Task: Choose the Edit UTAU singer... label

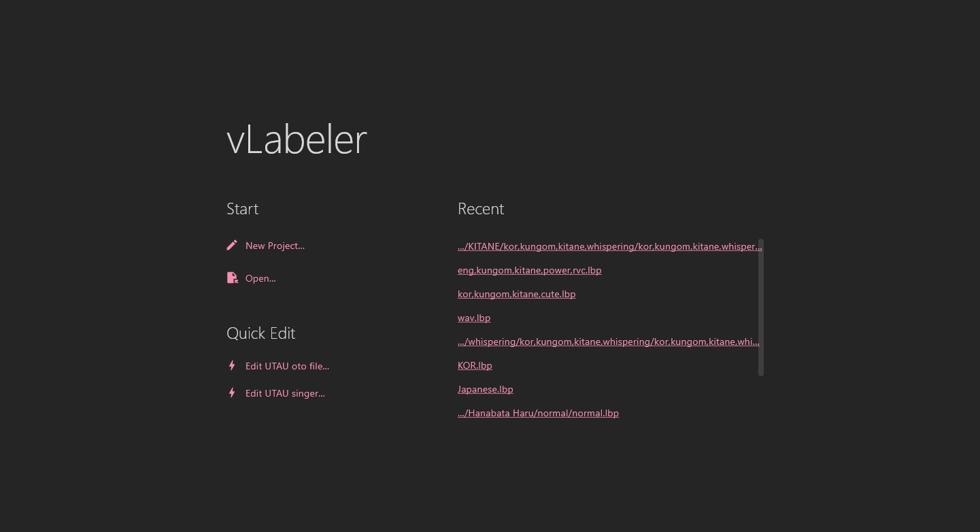Action: click(x=285, y=393)
